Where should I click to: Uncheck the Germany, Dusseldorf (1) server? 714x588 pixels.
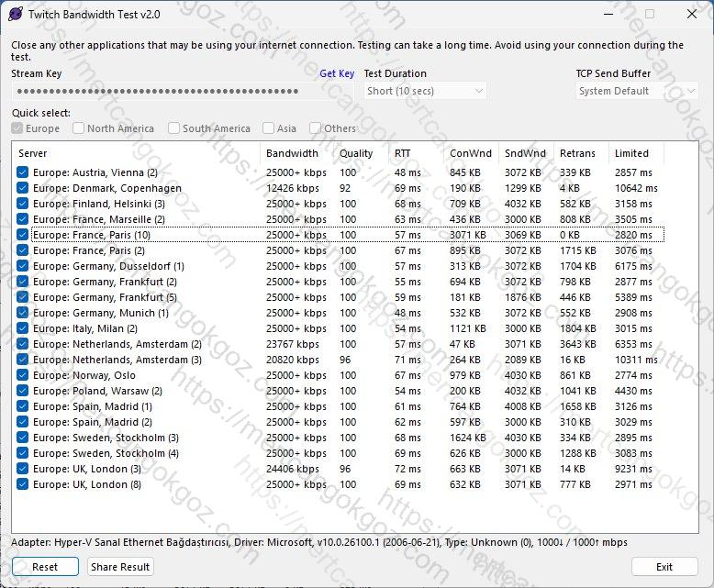[22, 266]
